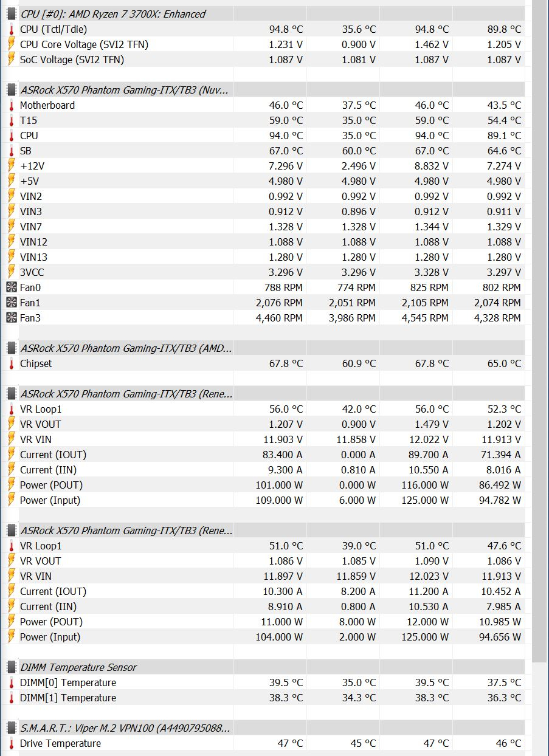
Task: Click the chip icon beside DIMM Temperature Sensor
Action: click(11, 667)
